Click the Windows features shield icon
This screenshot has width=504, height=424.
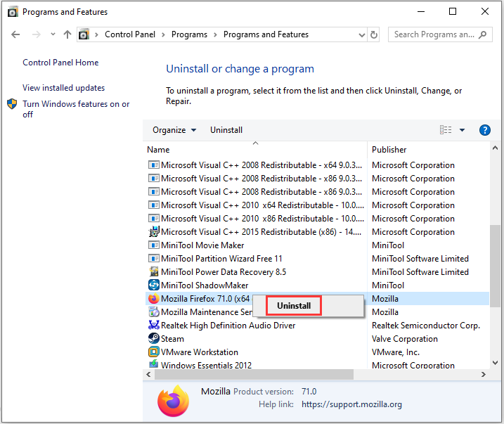point(12,104)
